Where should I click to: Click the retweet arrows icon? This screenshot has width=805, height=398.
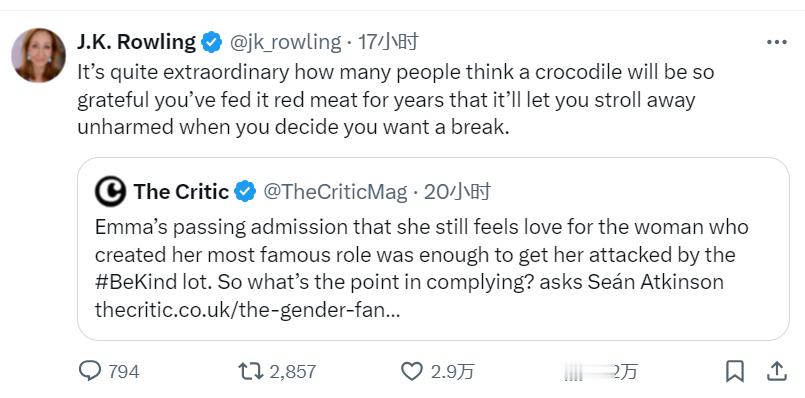(251, 371)
